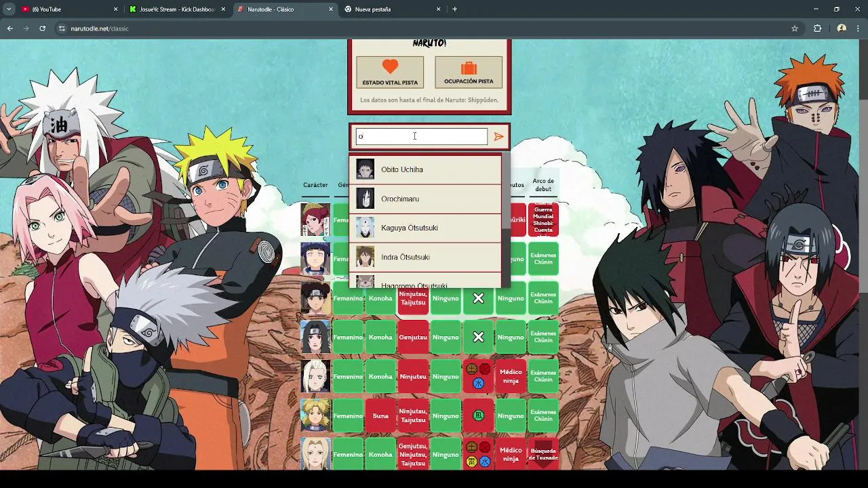The height and width of the screenshot is (488, 868).
Task: Click the address bar URL narutodle.net/classic
Action: (x=100, y=28)
